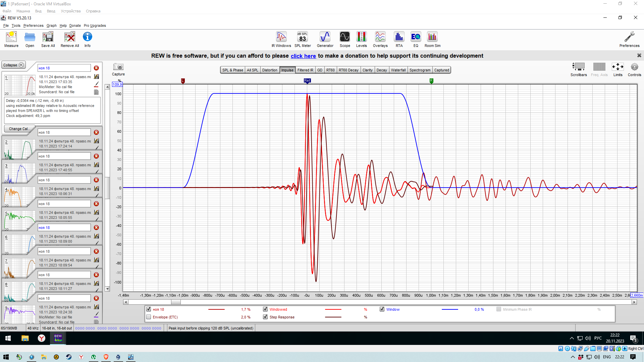
Task: Open the graph Controls gear
Action: 634,67
